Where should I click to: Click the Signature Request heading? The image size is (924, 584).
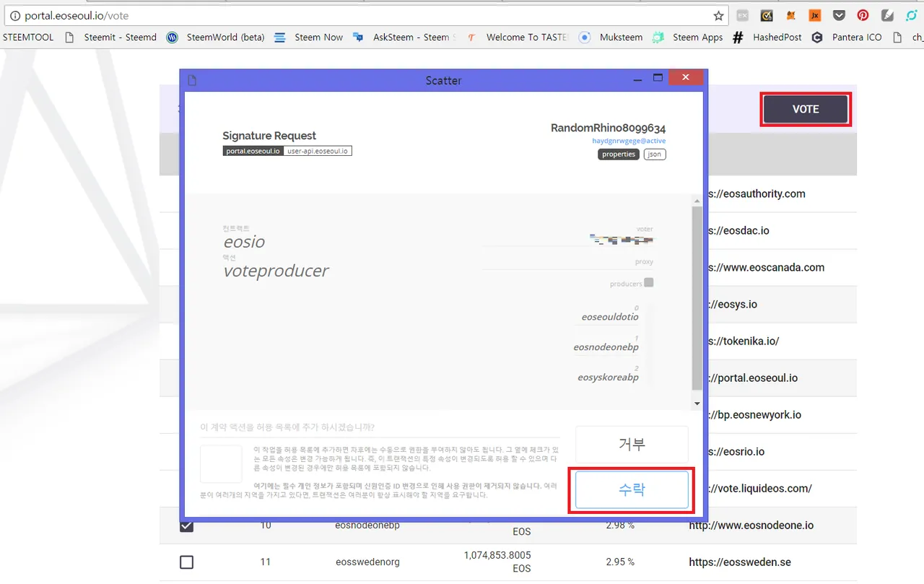[x=269, y=136]
